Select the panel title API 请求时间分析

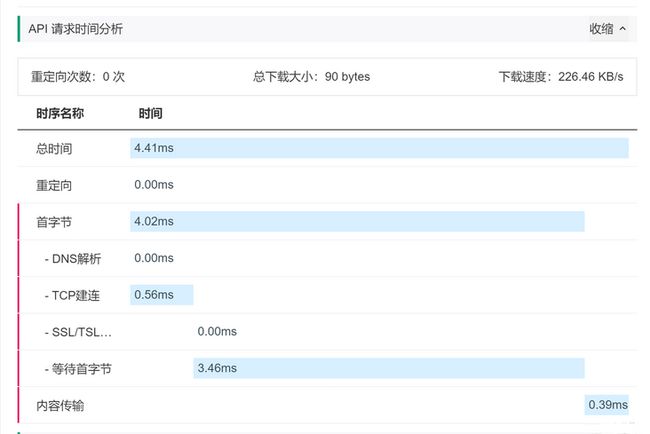pyautogui.click(x=75, y=29)
